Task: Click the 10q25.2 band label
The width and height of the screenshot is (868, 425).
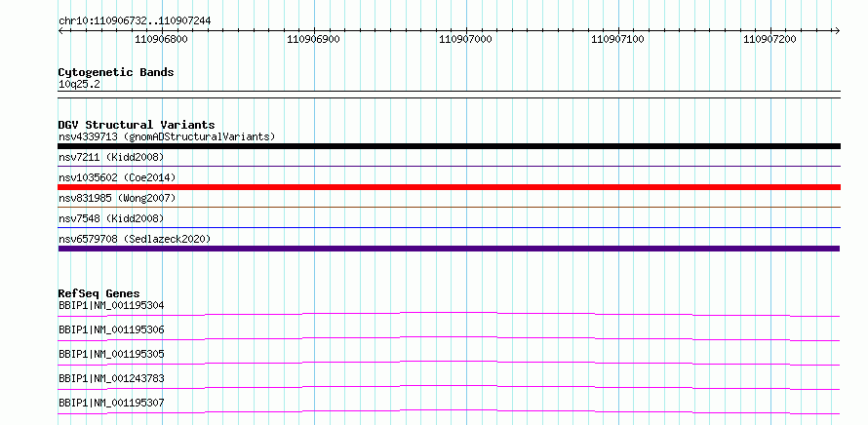Action: click(x=79, y=85)
